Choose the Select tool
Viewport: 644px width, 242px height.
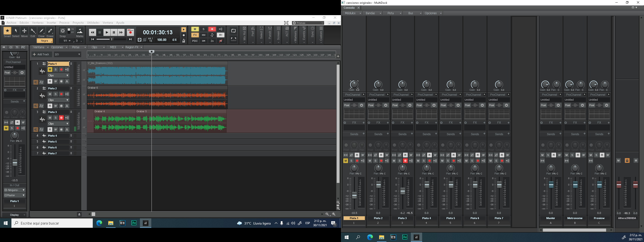pos(16,31)
